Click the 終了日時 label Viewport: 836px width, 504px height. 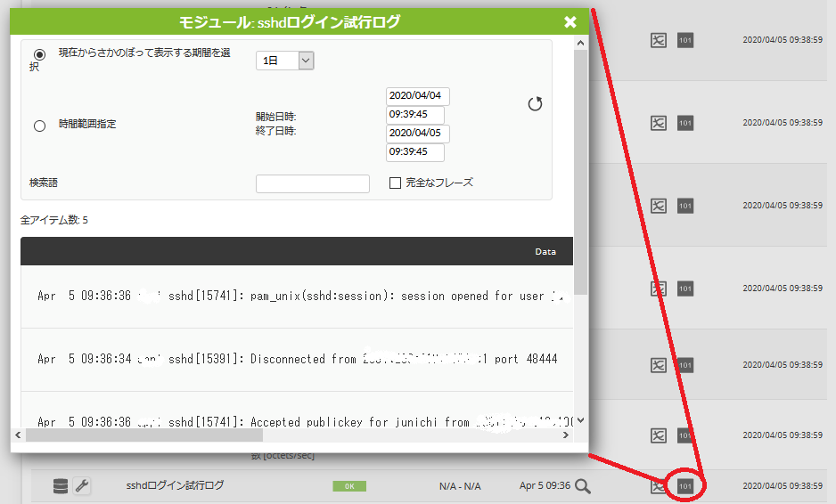point(275,131)
